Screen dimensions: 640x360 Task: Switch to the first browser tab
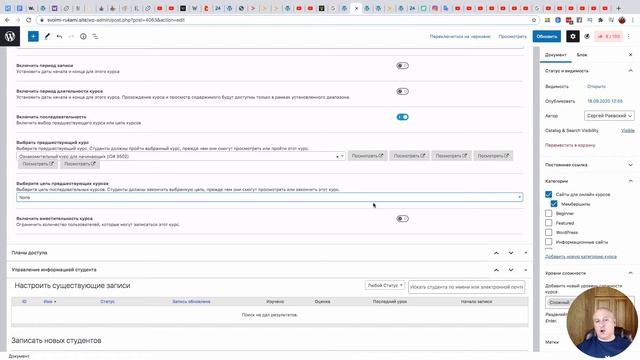(8, 8)
